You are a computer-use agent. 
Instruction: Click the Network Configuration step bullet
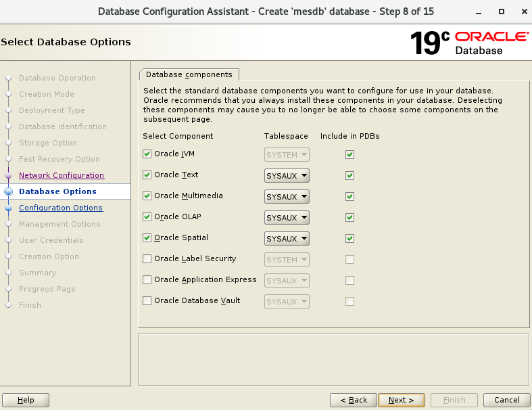click(x=9, y=175)
